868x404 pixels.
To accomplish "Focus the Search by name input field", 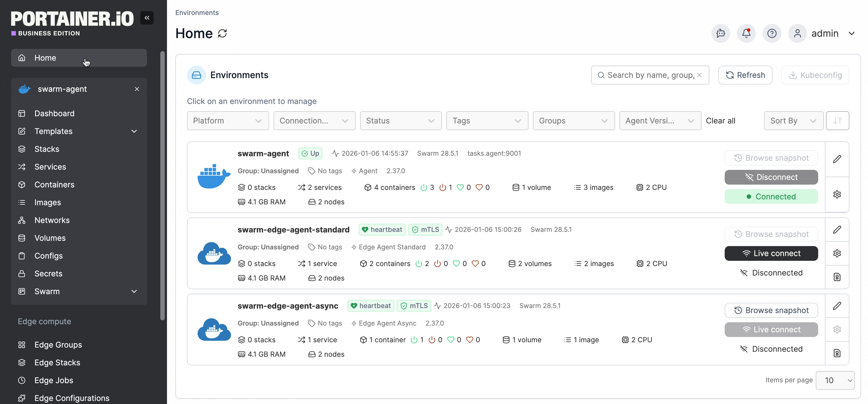I will tap(650, 75).
